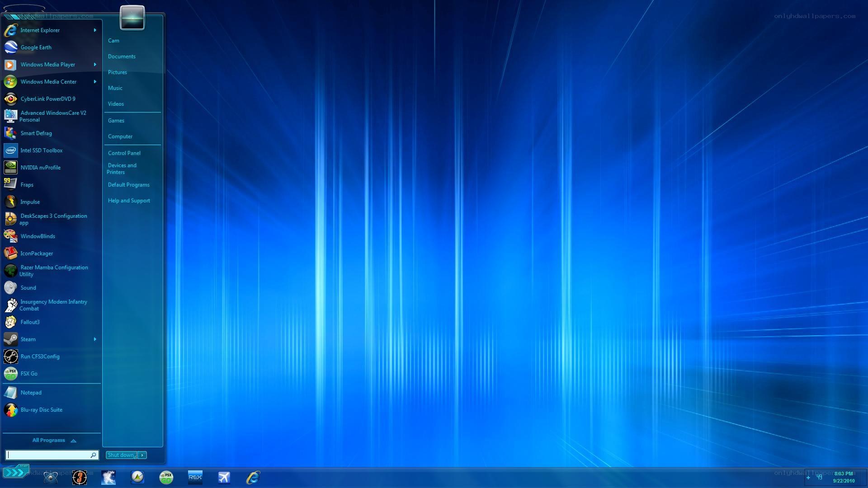Open Steam icon in Start menu

click(x=10, y=339)
